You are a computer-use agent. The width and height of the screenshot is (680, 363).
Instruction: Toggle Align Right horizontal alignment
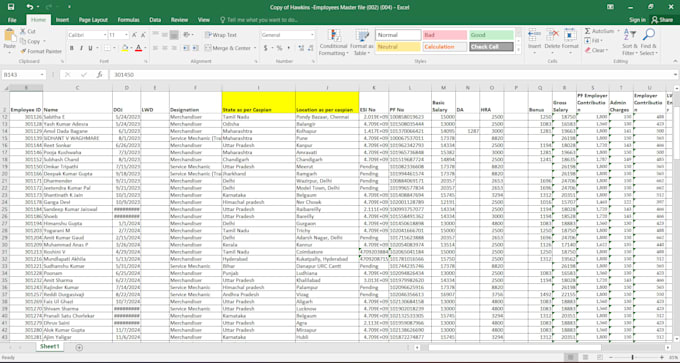pyautogui.click(x=174, y=48)
